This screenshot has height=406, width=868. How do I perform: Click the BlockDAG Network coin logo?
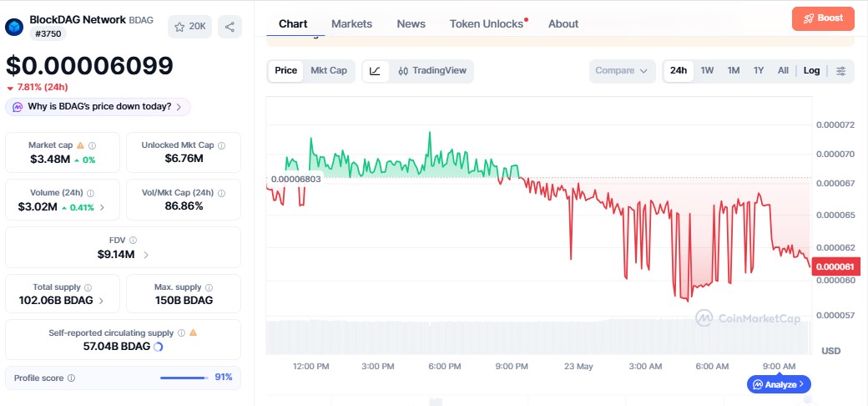coord(14,27)
